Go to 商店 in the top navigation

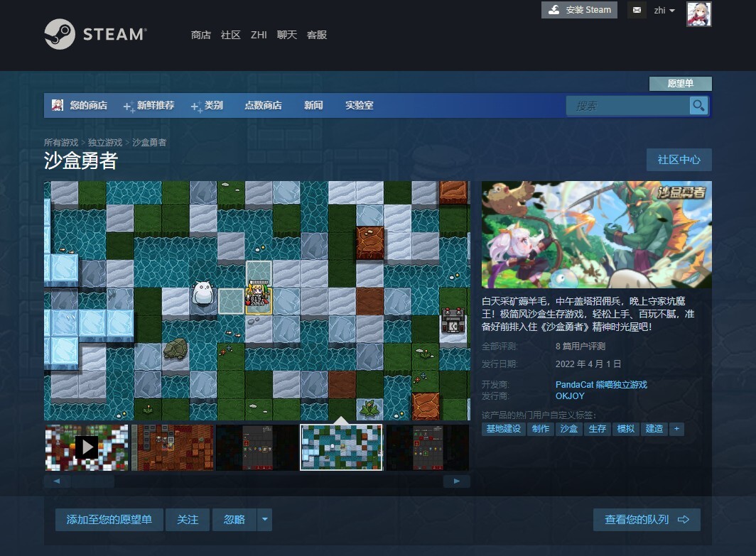[x=200, y=35]
